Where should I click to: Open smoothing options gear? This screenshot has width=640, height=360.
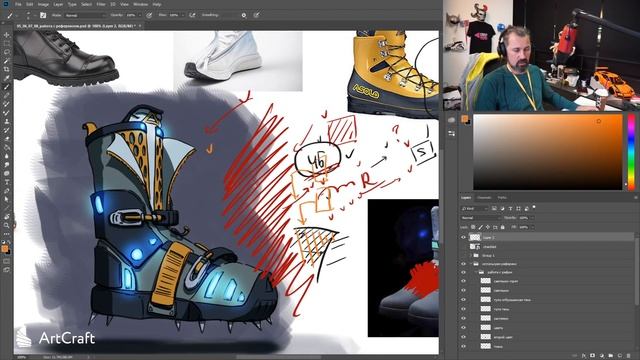(x=244, y=15)
